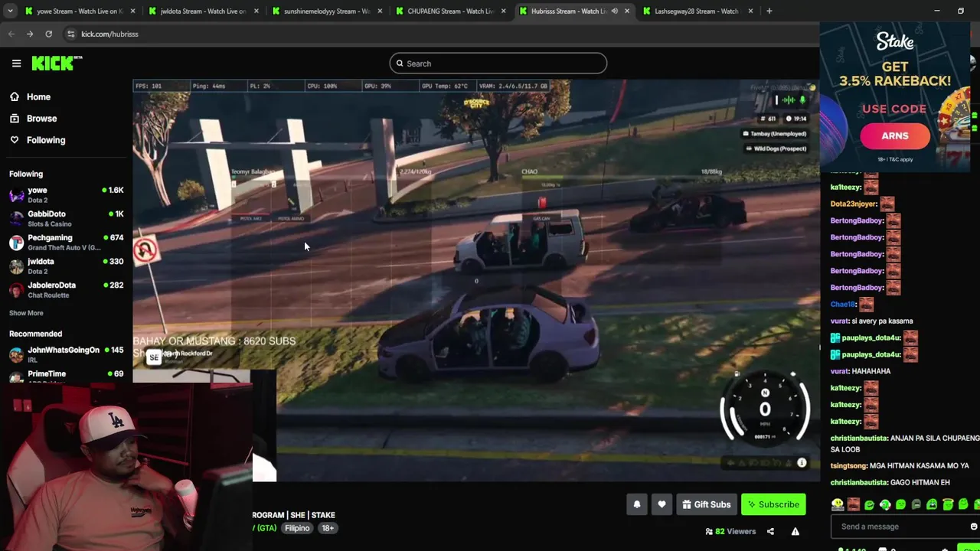Click the first yellow quick emote

[x=838, y=504]
